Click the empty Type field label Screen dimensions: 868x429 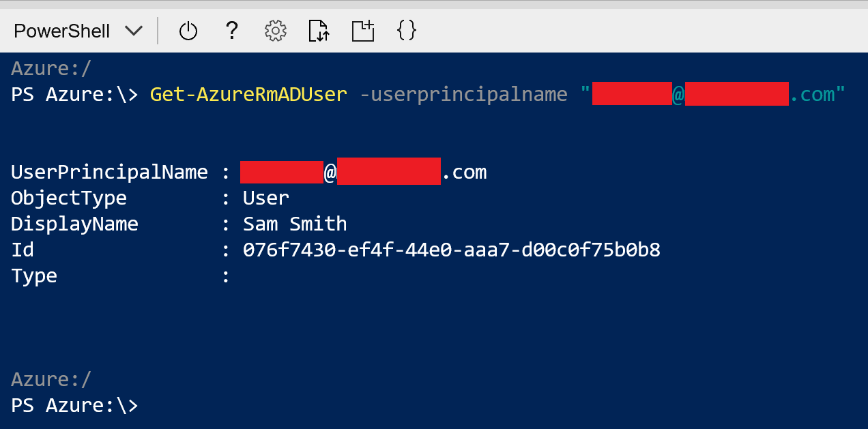point(34,276)
